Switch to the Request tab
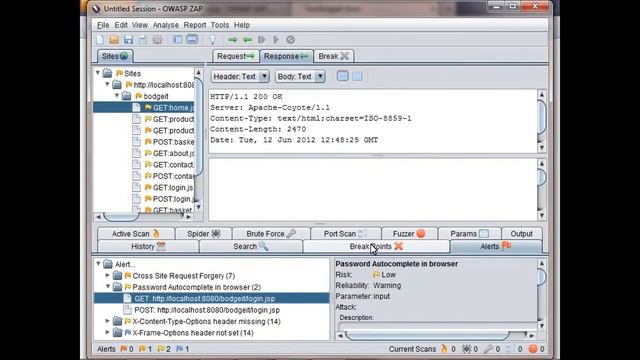The image size is (640, 360). click(236, 56)
